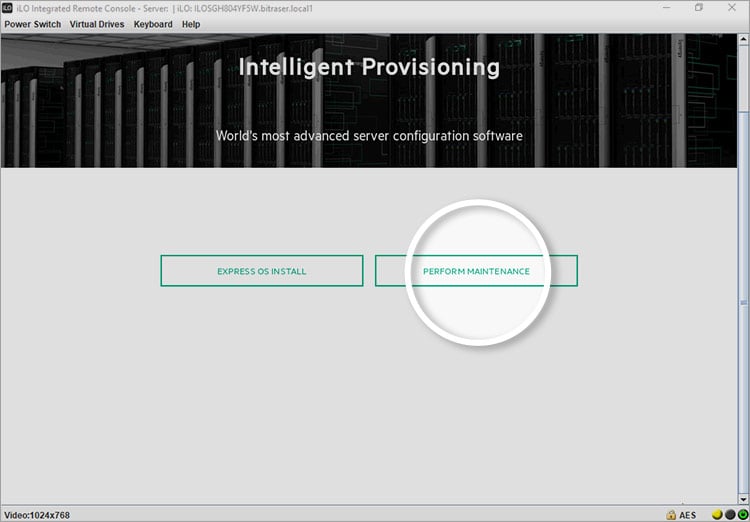Click the green power status icon

click(x=742, y=515)
